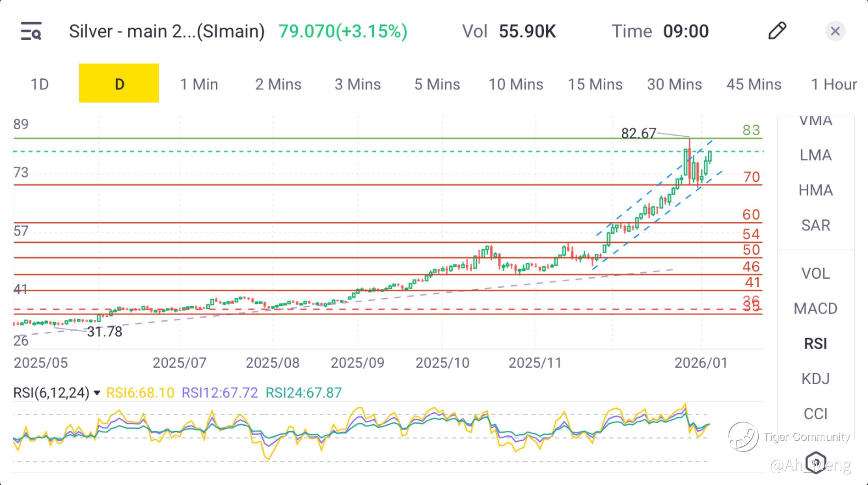This screenshot has height=485, width=868.
Task: Turn on the SAR overlay
Action: tap(815, 225)
